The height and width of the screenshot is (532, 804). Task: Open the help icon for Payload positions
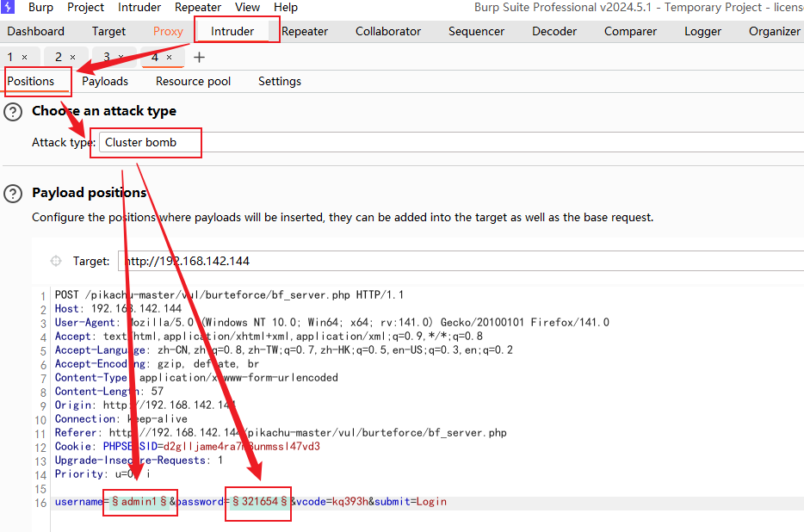tap(13, 194)
